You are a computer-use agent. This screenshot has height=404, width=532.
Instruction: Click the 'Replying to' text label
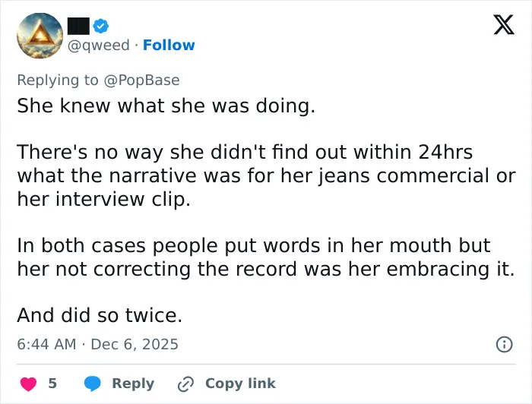[58, 80]
